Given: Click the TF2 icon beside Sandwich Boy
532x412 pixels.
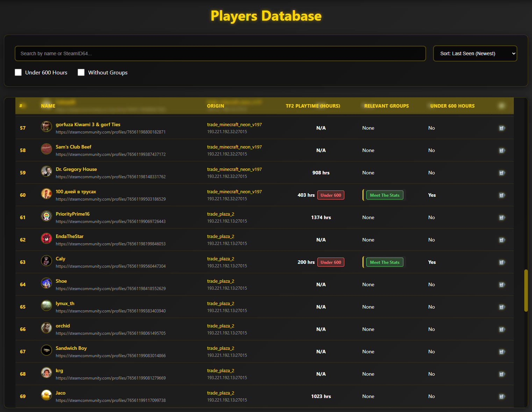Looking at the screenshot, I should point(502,352).
